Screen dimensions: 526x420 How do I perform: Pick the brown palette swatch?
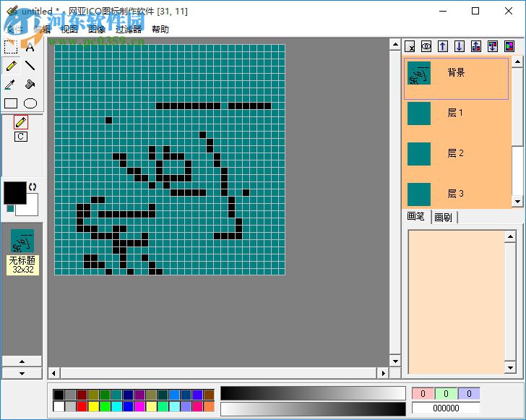click(209, 395)
